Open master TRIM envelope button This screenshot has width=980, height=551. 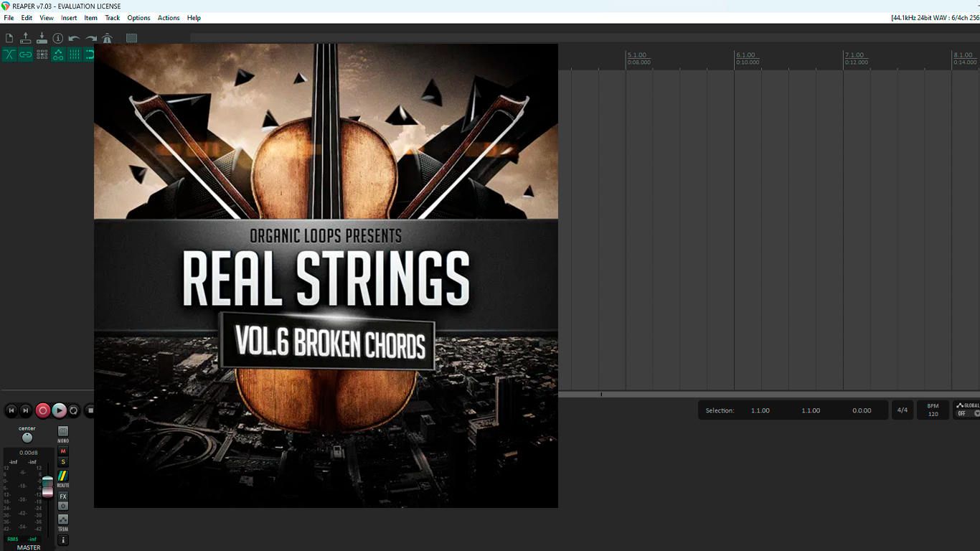click(x=63, y=519)
